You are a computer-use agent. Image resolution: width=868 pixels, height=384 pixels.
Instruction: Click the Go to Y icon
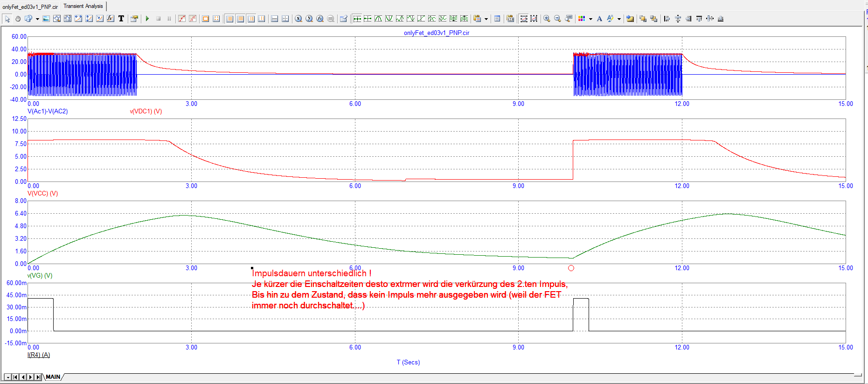point(309,19)
